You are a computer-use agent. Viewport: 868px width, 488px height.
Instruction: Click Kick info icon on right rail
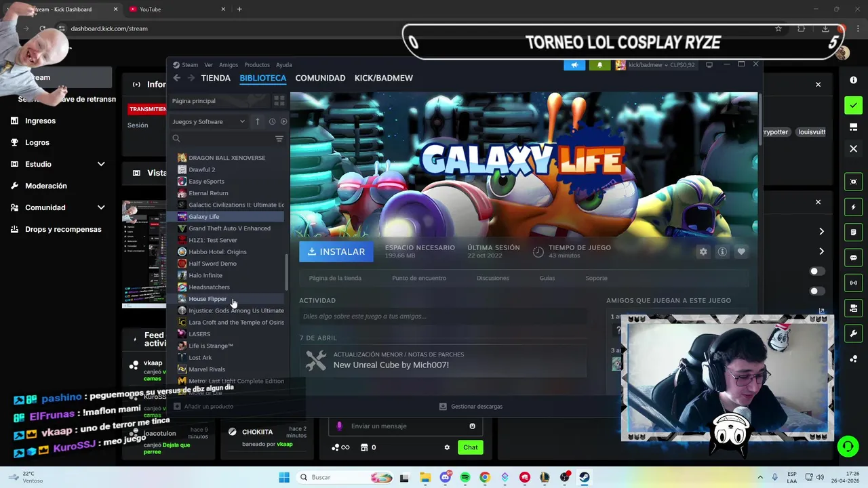[x=853, y=80]
